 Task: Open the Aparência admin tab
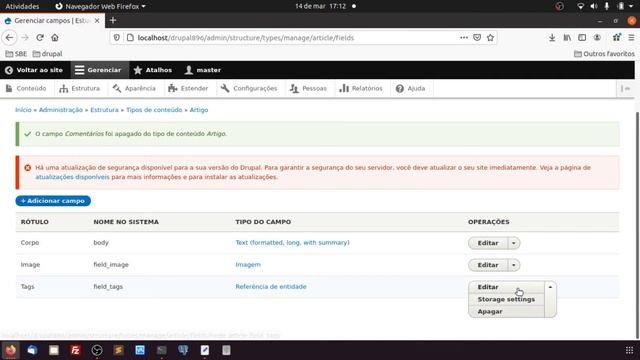point(134,89)
